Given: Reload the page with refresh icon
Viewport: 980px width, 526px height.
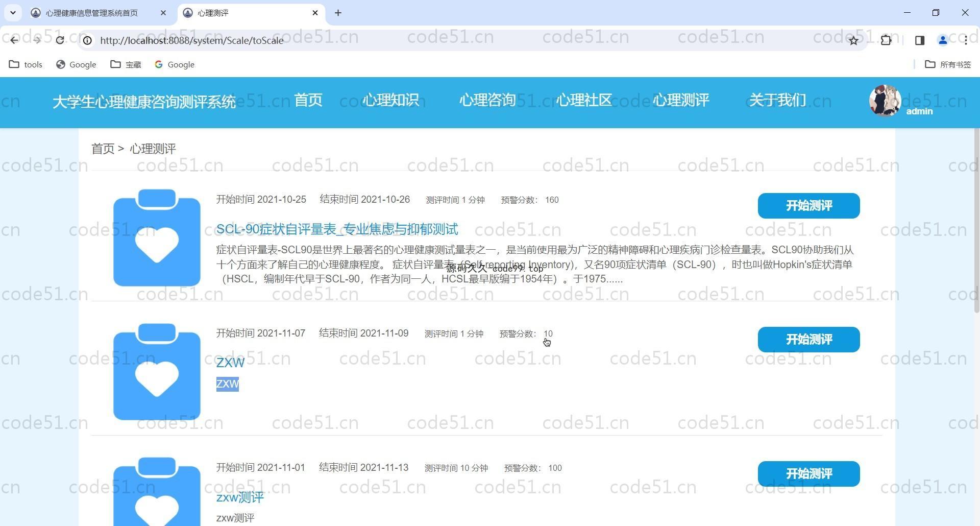Looking at the screenshot, I should click(60, 40).
